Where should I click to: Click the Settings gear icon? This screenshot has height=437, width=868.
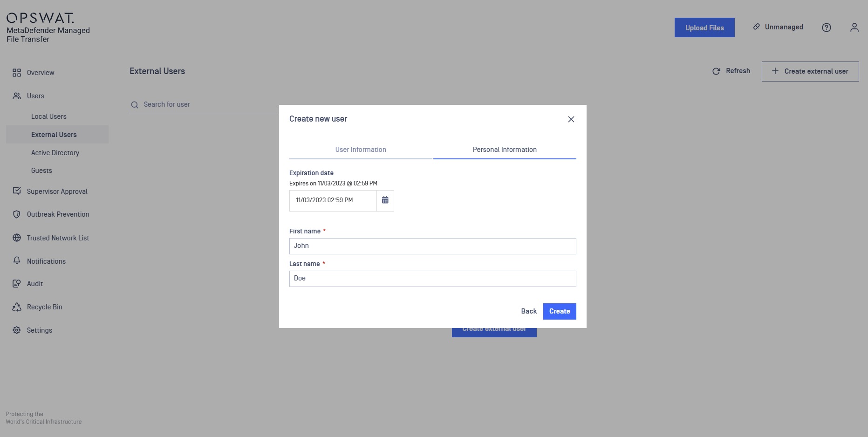(17, 330)
